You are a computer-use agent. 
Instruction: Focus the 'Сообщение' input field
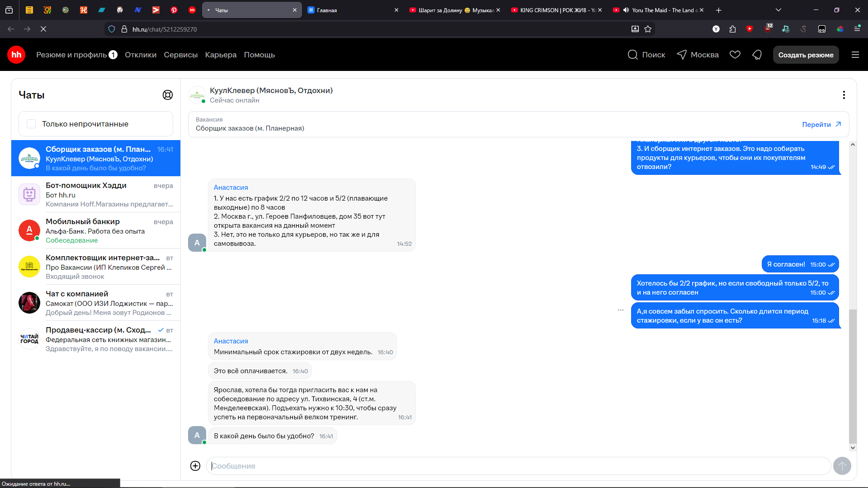tap(518, 466)
